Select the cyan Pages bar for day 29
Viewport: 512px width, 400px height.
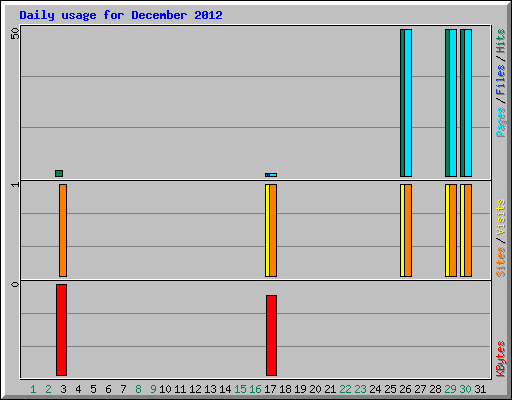[453, 103]
